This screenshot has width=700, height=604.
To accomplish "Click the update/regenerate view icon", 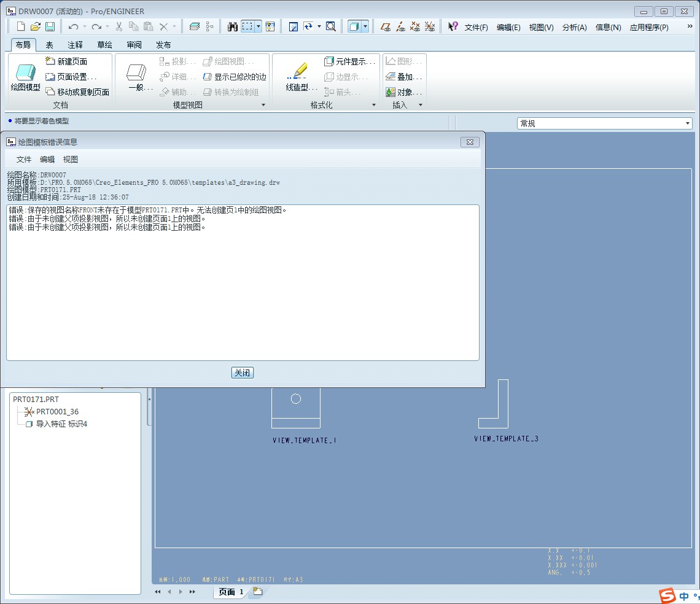I will tap(308, 27).
